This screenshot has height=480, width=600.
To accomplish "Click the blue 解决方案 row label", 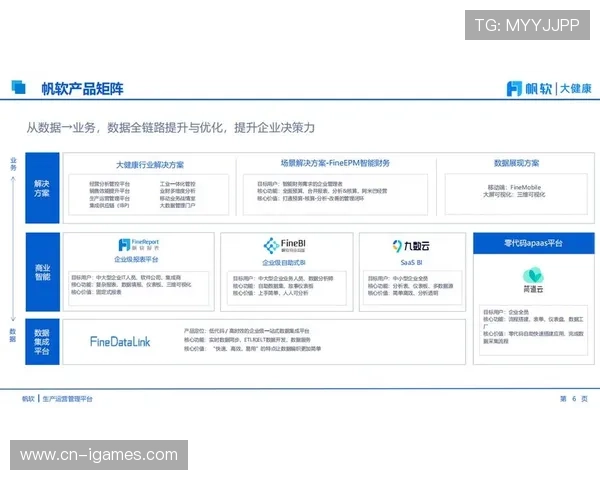I will coord(42,188).
